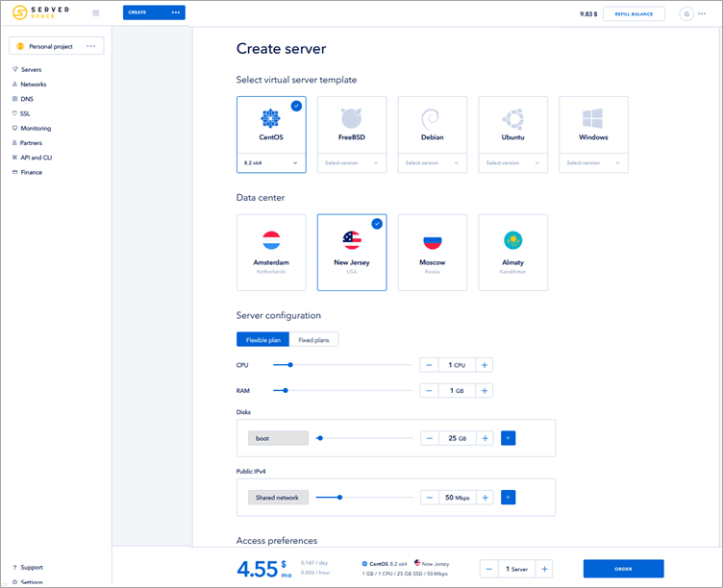Click the CentOS logo icon

[x=271, y=118]
